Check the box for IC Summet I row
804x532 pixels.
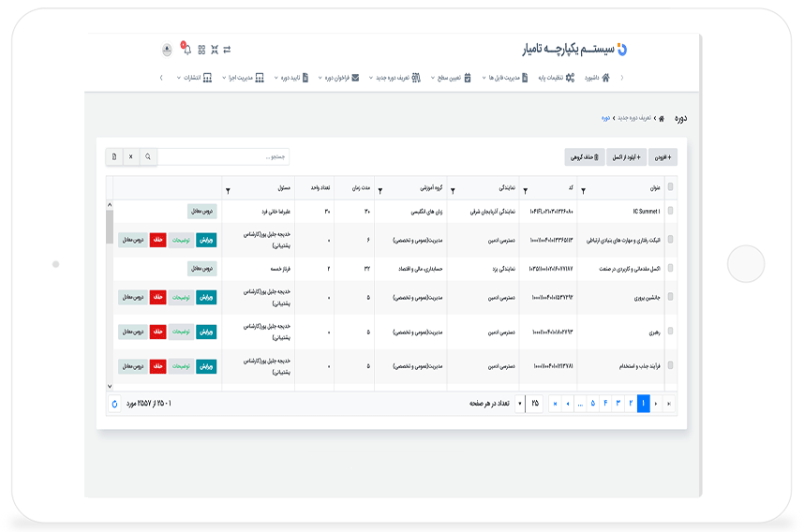coord(670,212)
